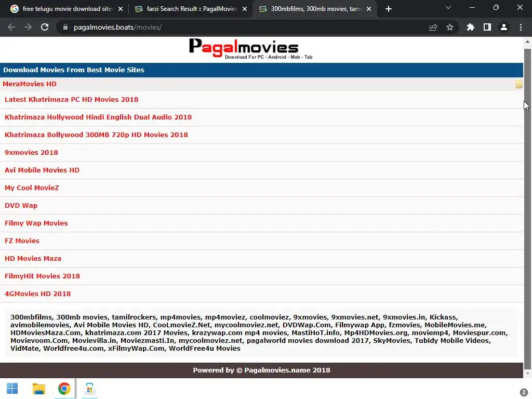Open 'Khatrimaza Hollywood Hindi English Dual Audio 2018'
The width and height of the screenshot is (532, 399).
(x=98, y=117)
